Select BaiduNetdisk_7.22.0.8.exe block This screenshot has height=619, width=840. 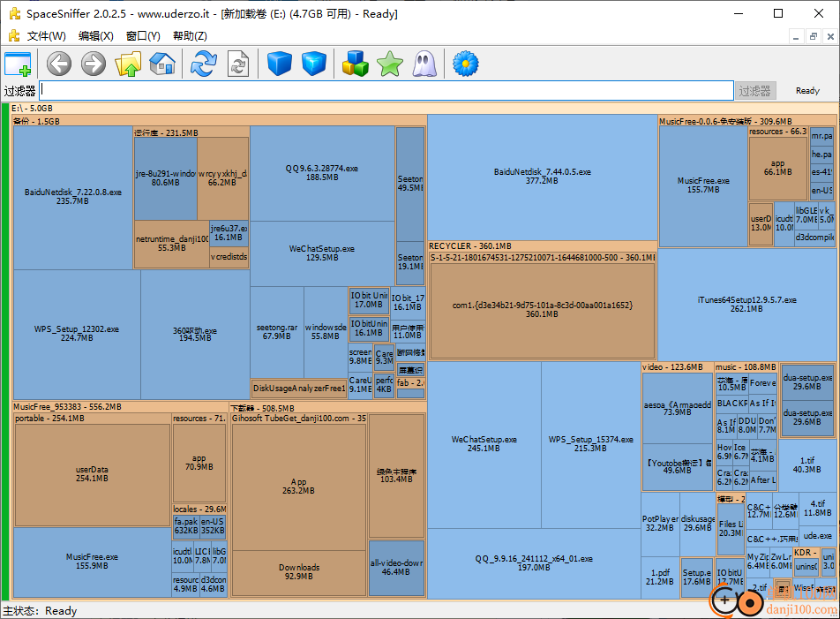click(73, 197)
